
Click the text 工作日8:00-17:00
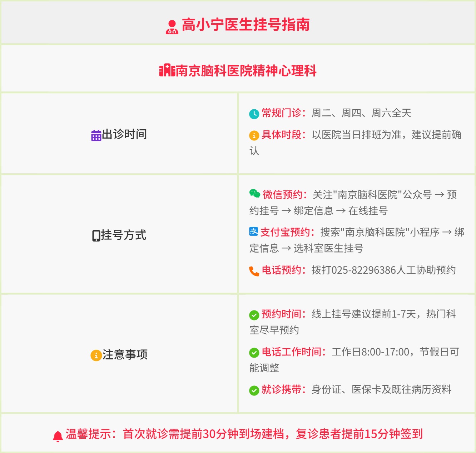(x=371, y=352)
